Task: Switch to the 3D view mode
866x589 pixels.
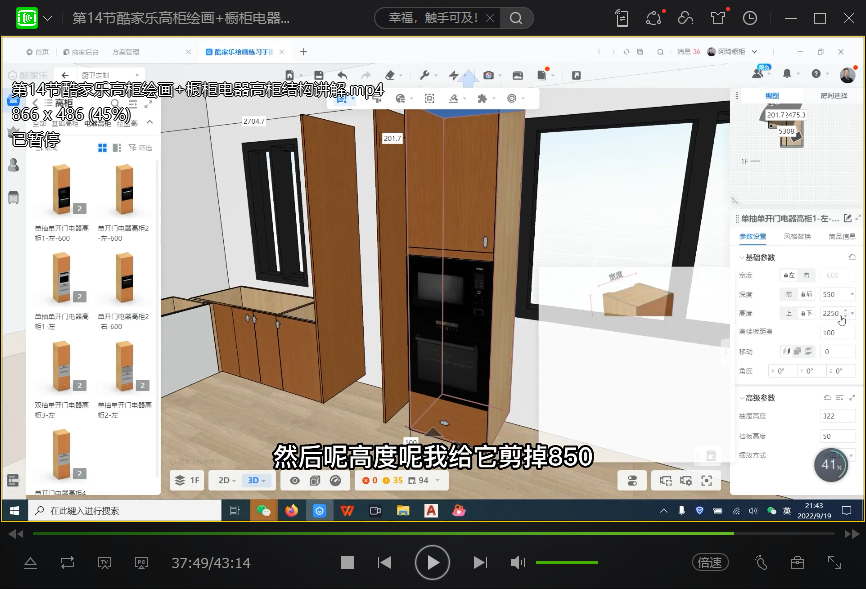Action: point(256,480)
